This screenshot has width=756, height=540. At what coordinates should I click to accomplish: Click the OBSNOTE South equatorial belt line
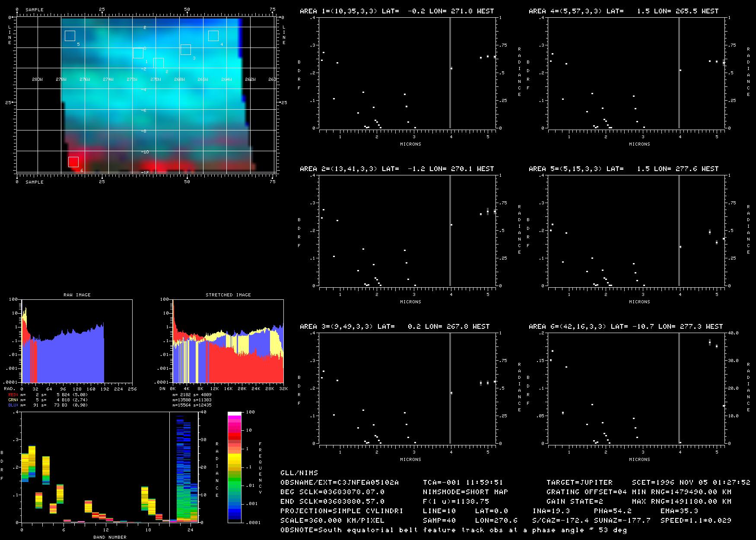(454, 530)
